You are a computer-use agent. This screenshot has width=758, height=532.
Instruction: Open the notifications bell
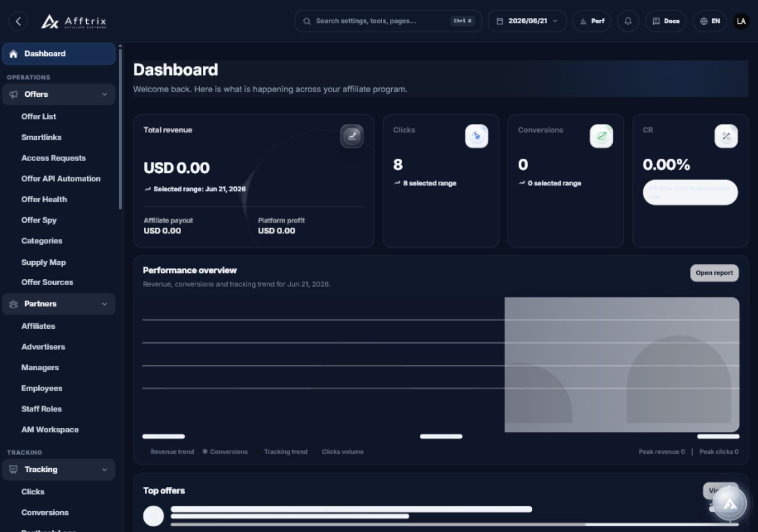[x=628, y=21]
